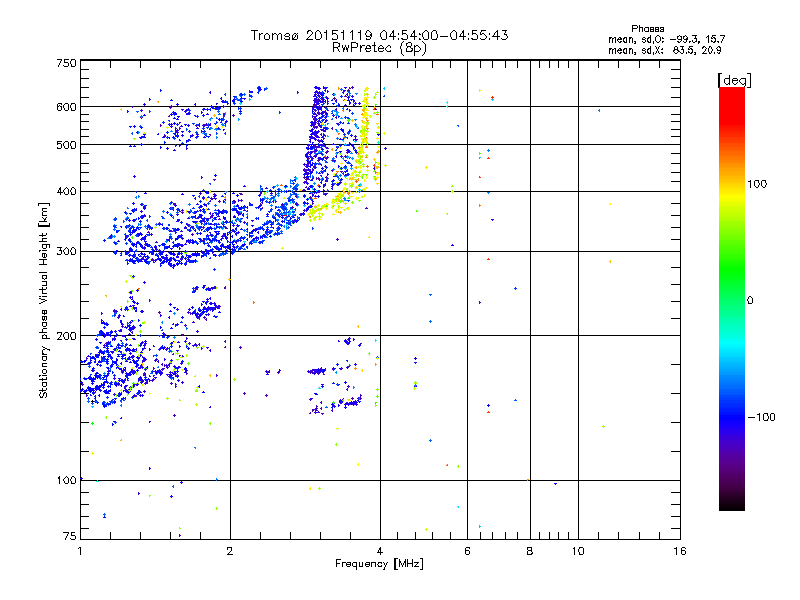Click the '75' y-axis tick label
Image resolution: width=800 pixels, height=600 pixels.
pos(70,536)
